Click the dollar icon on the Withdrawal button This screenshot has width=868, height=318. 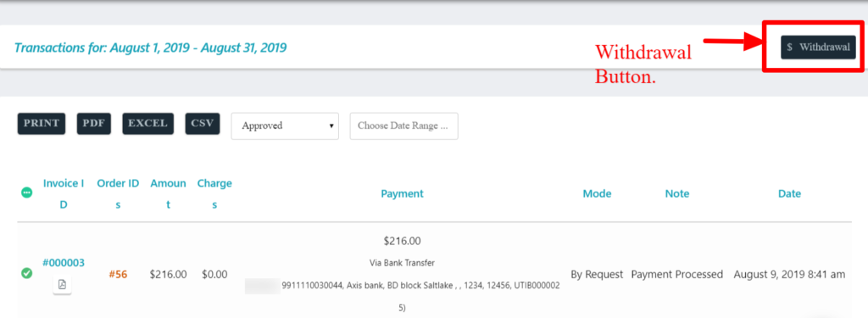tap(789, 47)
